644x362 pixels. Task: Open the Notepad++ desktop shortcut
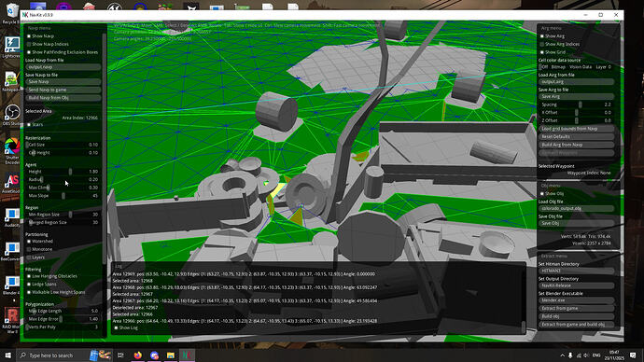pos(11,81)
